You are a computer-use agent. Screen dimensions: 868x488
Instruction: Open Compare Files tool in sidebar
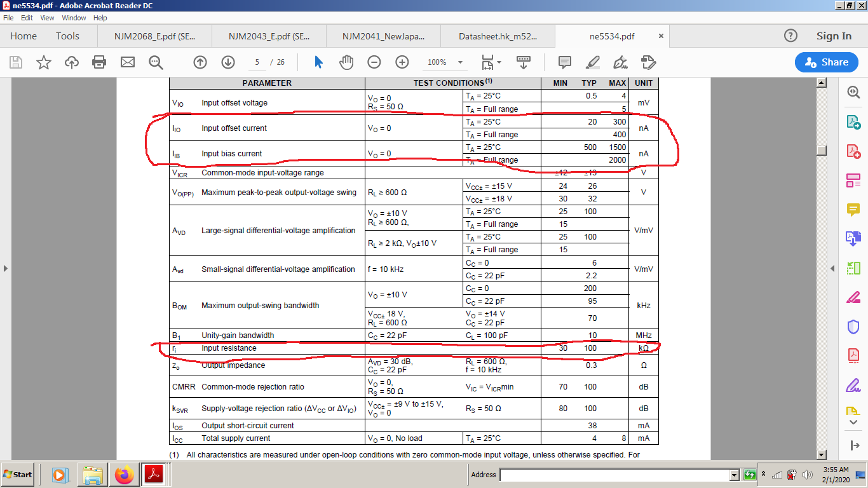(x=853, y=268)
